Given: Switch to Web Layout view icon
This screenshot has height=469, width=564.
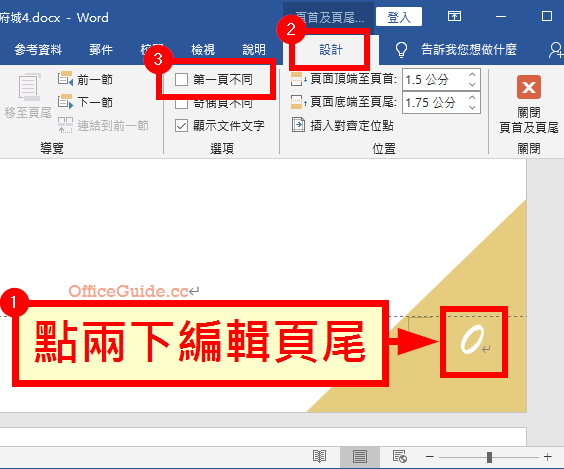Looking at the screenshot, I should coord(400,457).
